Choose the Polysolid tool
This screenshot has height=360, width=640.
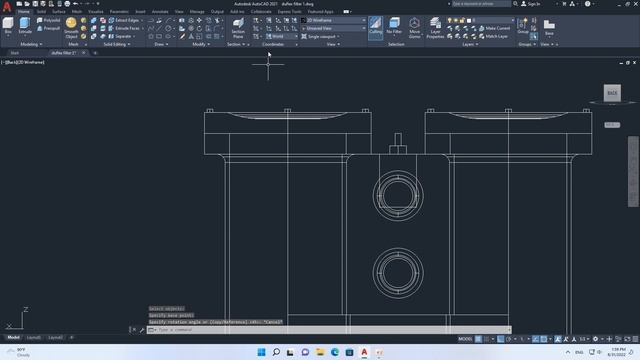point(48,20)
